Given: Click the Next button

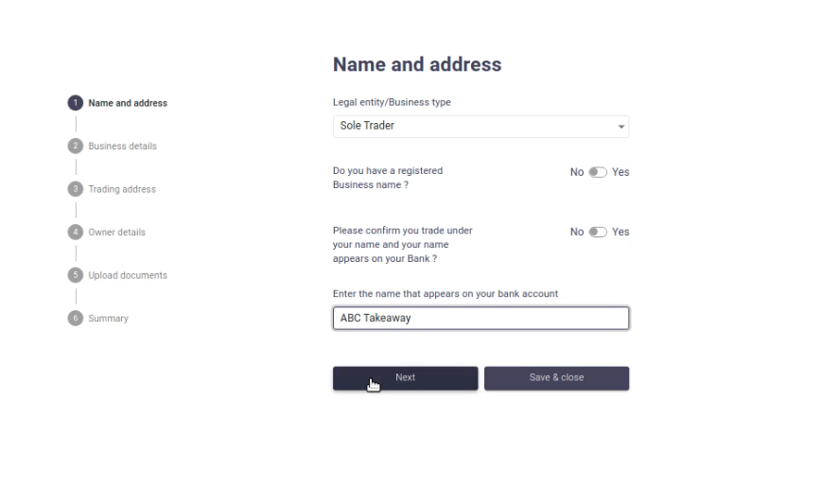Looking at the screenshot, I should click(x=405, y=378).
